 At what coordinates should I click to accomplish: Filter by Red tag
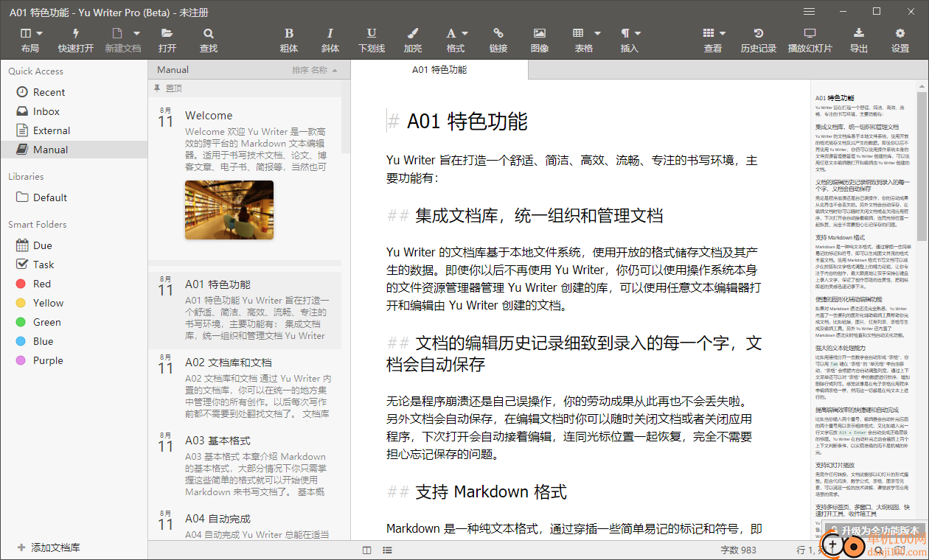tap(74, 284)
